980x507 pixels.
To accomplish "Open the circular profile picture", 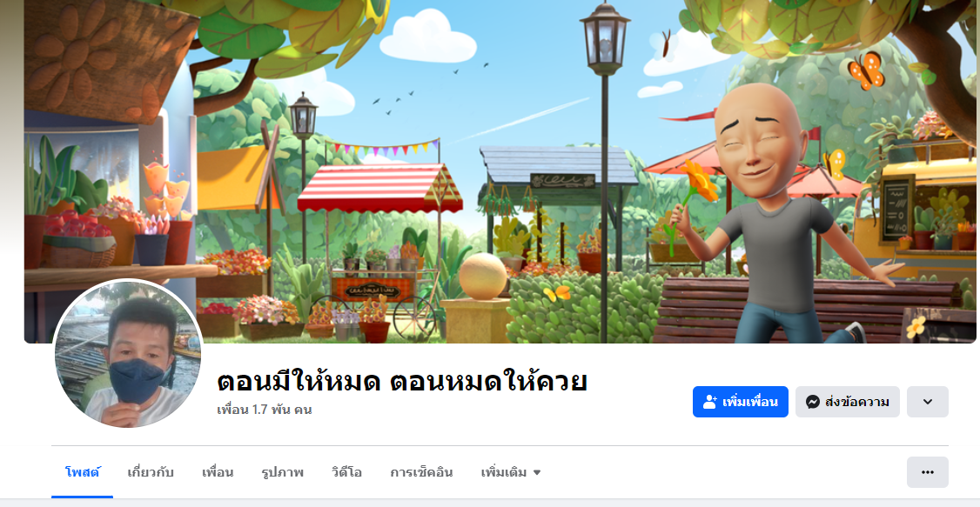I will pos(127,353).
